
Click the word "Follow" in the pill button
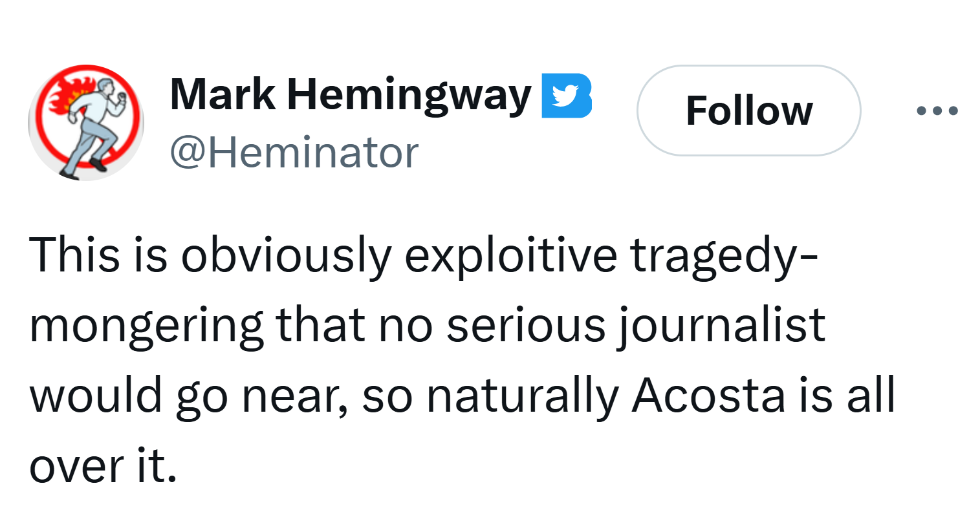pos(748,111)
